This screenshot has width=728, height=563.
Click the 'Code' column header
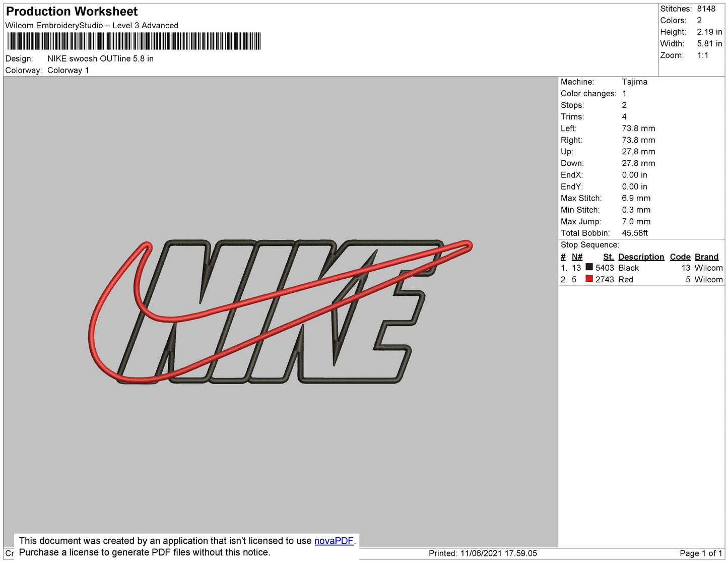[680, 257]
